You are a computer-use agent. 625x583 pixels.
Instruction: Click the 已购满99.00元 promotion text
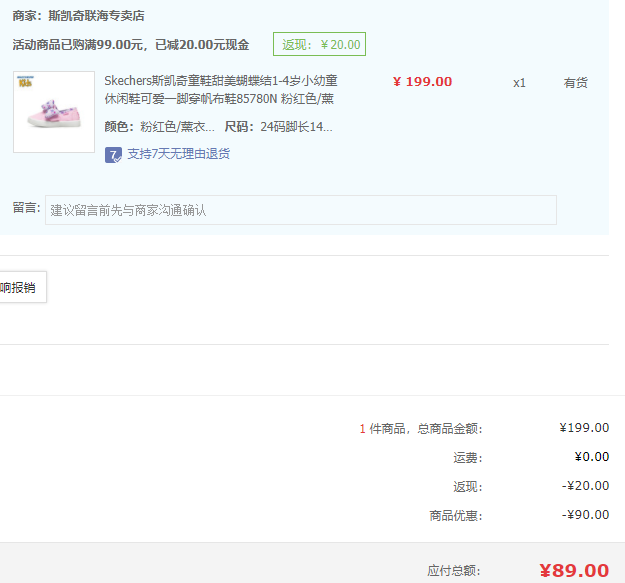tap(131, 45)
